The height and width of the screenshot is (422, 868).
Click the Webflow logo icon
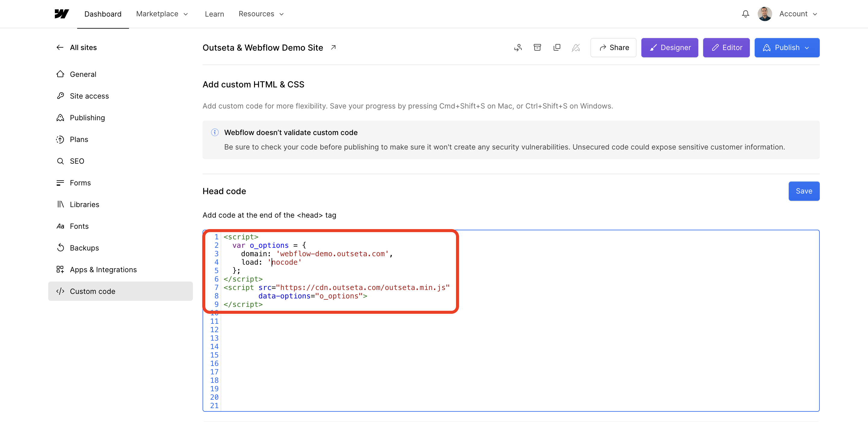click(x=62, y=14)
